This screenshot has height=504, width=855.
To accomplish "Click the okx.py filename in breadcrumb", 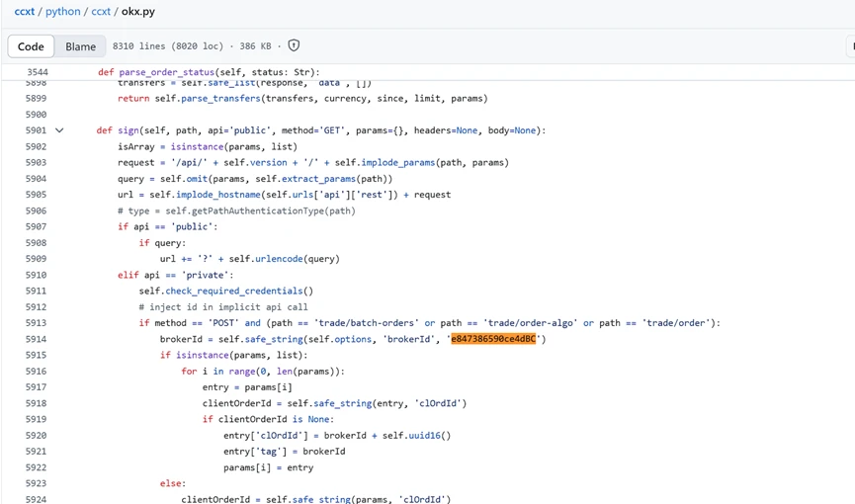I will pos(138,12).
